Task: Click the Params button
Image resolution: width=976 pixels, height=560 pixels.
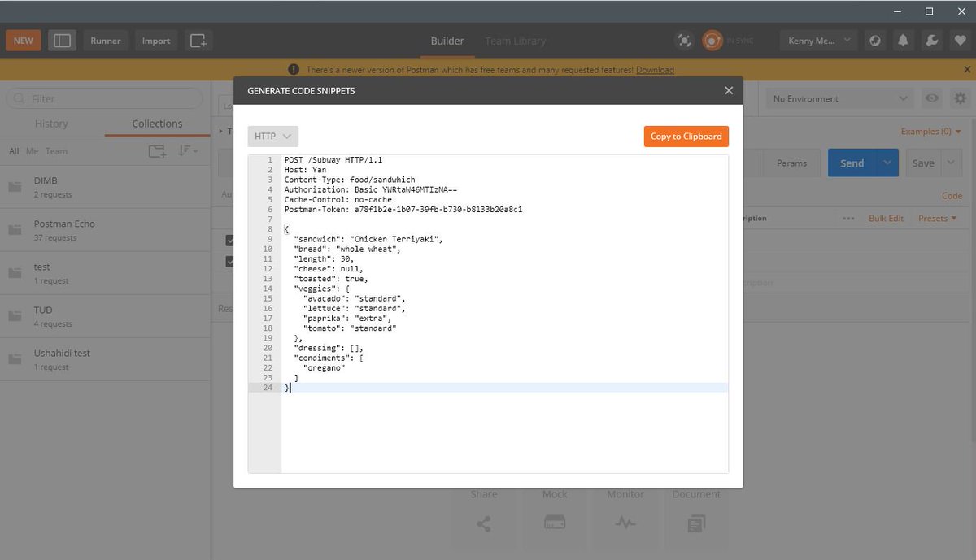Action: 791,163
